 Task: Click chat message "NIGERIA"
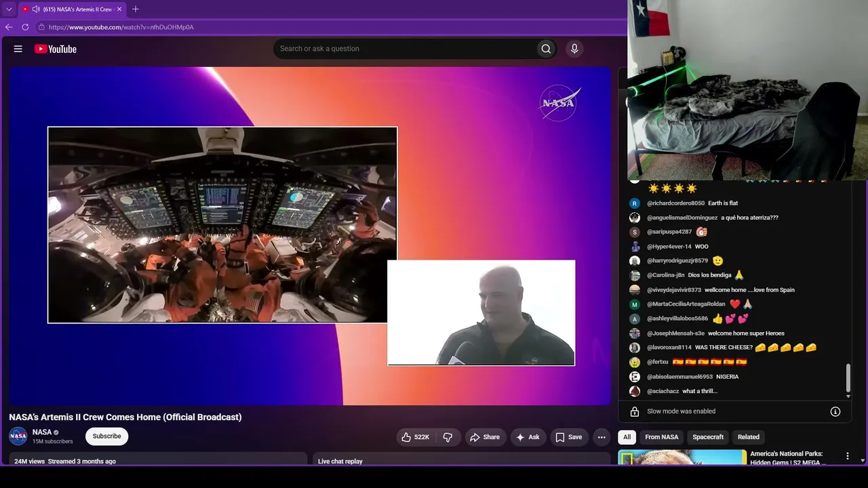tap(728, 377)
